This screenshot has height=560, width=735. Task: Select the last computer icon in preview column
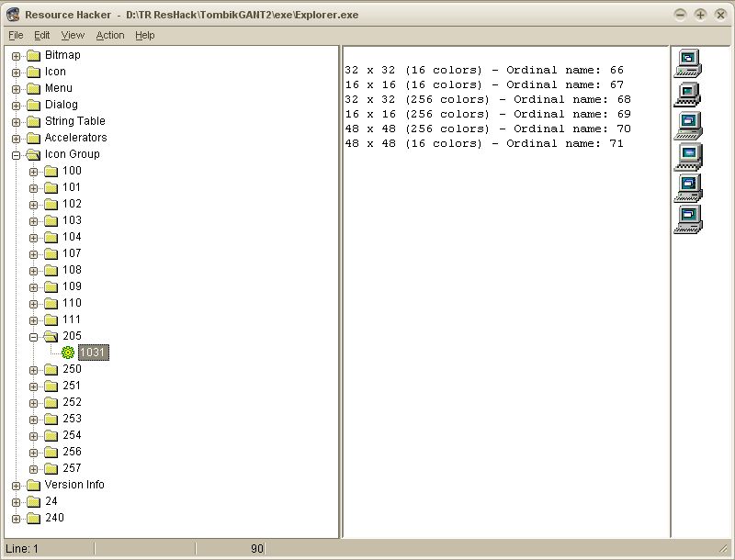tap(688, 219)
